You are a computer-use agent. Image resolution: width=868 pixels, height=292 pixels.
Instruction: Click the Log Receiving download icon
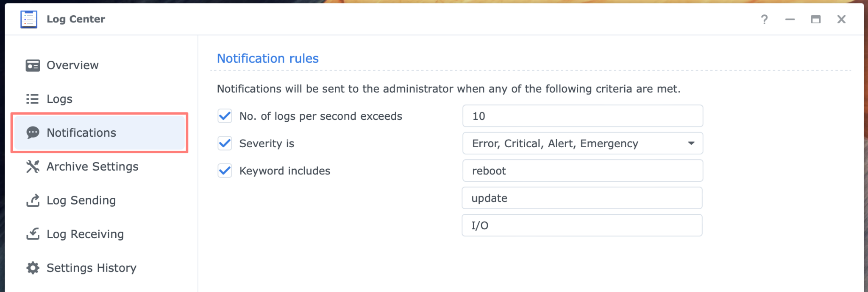tap(33, 234)
